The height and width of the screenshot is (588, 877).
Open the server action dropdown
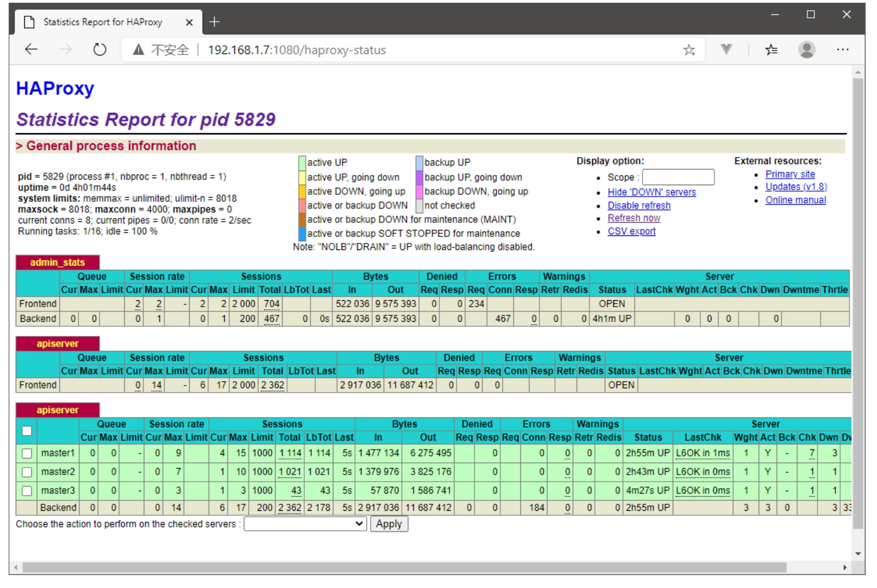[x=305, y=524]
